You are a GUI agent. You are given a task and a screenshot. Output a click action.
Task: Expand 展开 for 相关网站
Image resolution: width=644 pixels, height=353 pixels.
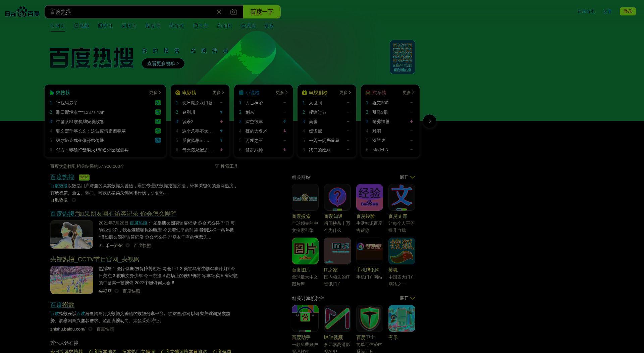(x=407, y=177)
